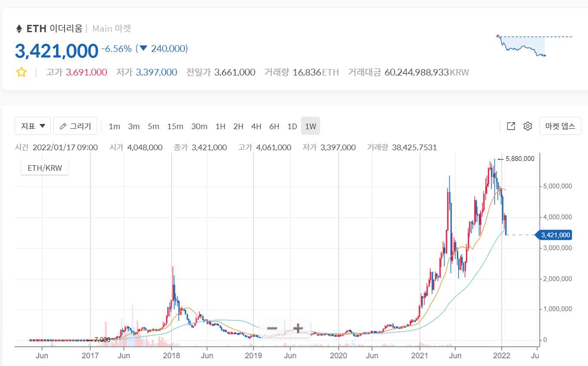Choose the 2H chart interval
The height and width of the screenshot is (366, 588).
click(x=238, y=126)
